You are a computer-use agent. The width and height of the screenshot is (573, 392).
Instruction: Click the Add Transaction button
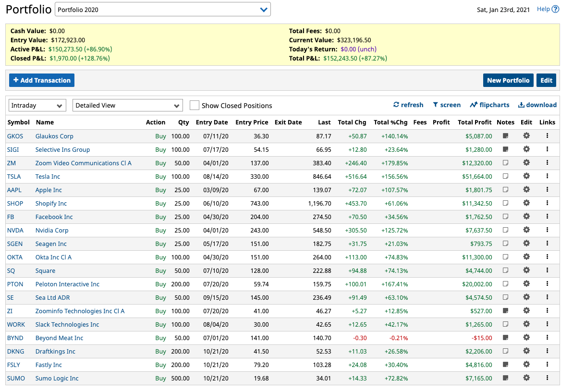tap(42, 80)
